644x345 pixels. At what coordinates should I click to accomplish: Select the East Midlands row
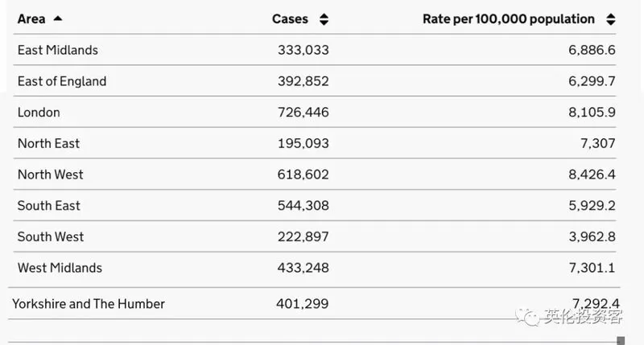point(315,50)
